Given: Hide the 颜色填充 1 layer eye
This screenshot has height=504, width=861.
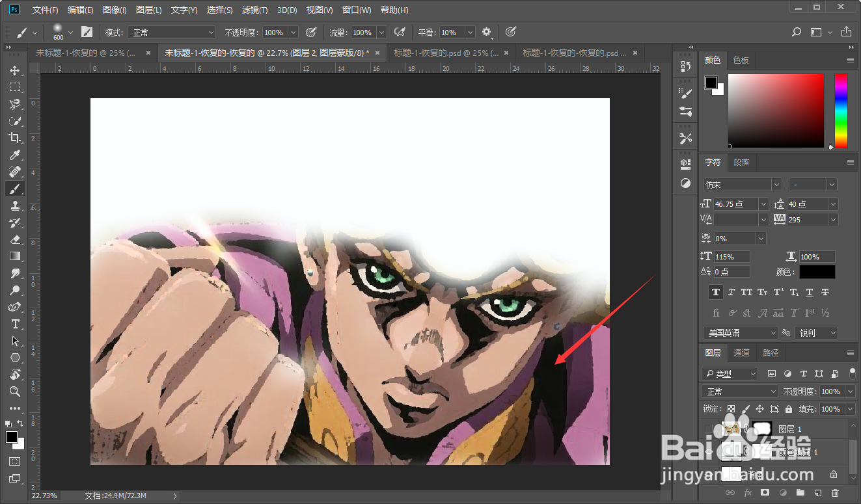Looking at the screenshot, I should [709, 452].
